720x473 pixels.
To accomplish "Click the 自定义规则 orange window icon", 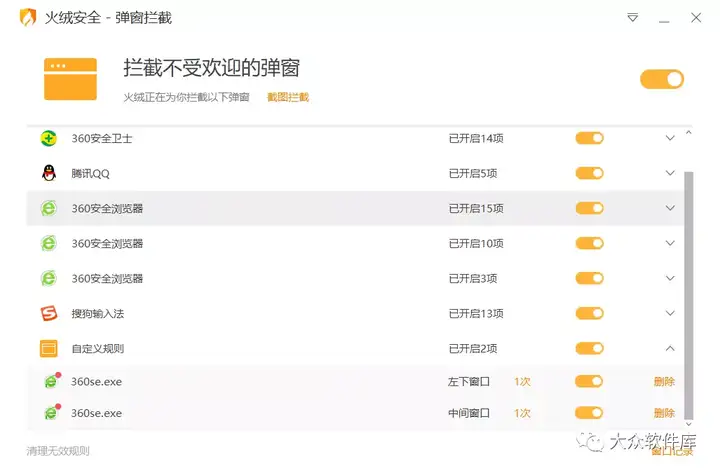I will click(x=49, y=349).
